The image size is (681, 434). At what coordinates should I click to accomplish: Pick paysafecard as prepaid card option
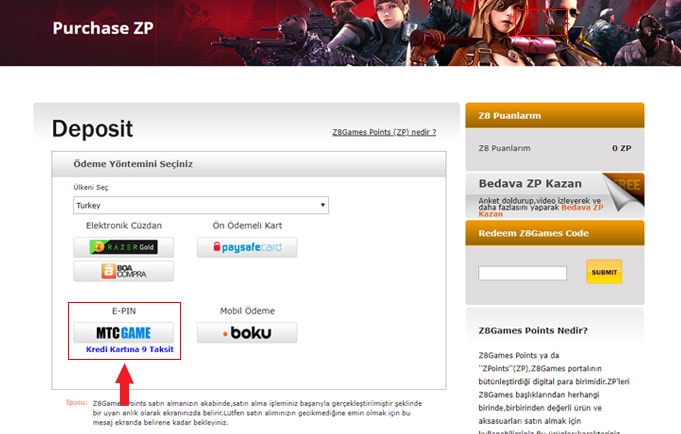pos(247,247)
